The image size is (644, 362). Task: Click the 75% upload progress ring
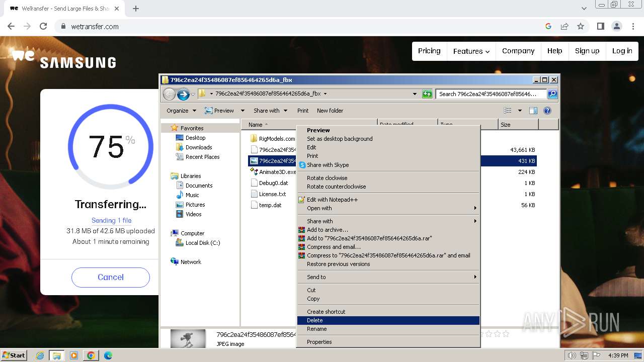coord(111,147)
